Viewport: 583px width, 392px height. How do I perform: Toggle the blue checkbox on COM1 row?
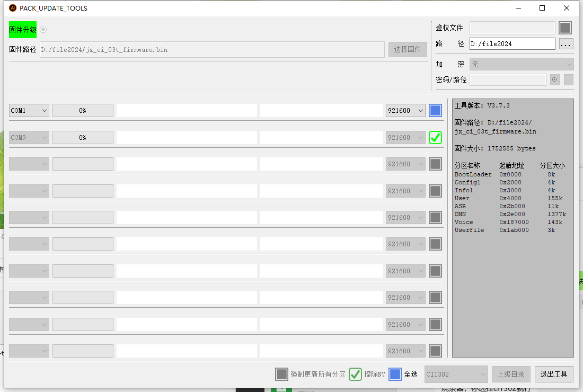pyautogui.click(x=435, y=110)
